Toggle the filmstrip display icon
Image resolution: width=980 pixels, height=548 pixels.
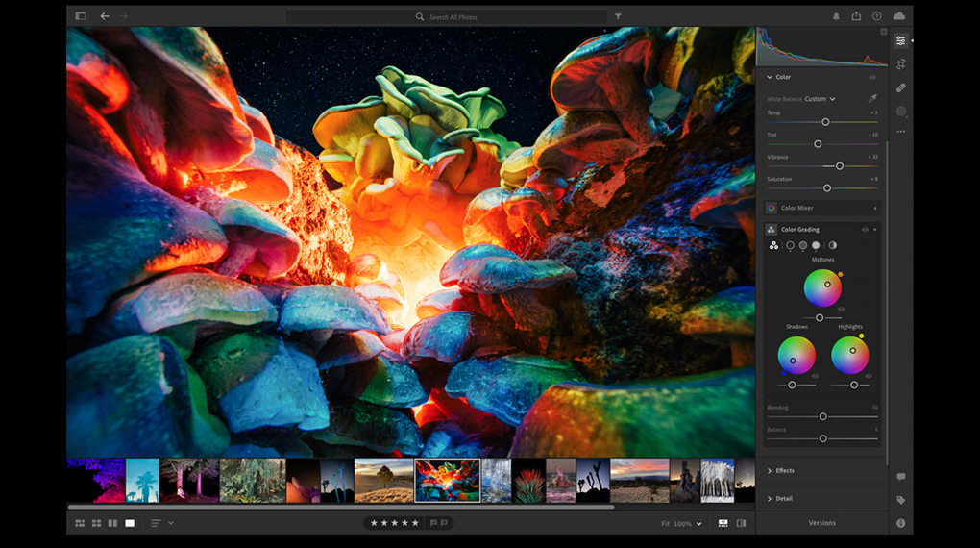point(723,523)
